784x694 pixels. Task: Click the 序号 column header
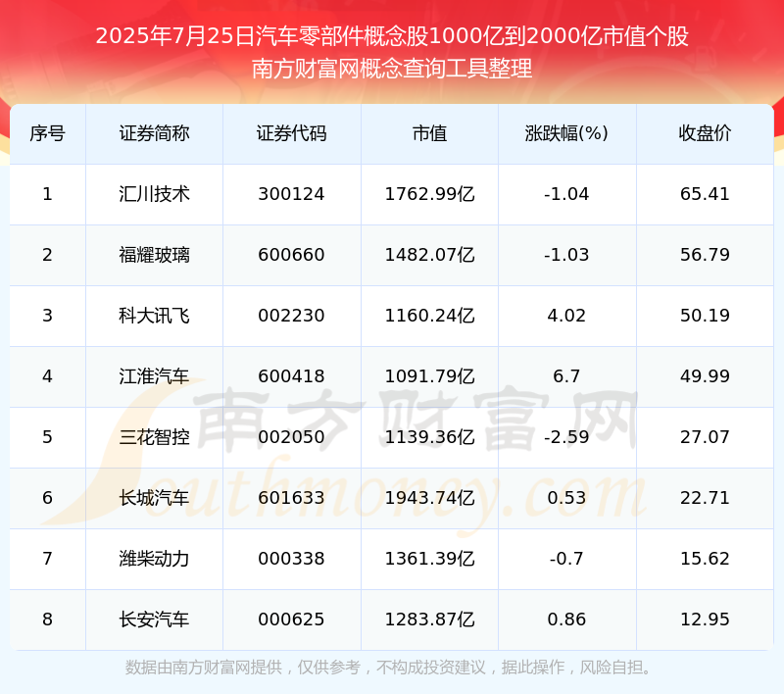47,133
